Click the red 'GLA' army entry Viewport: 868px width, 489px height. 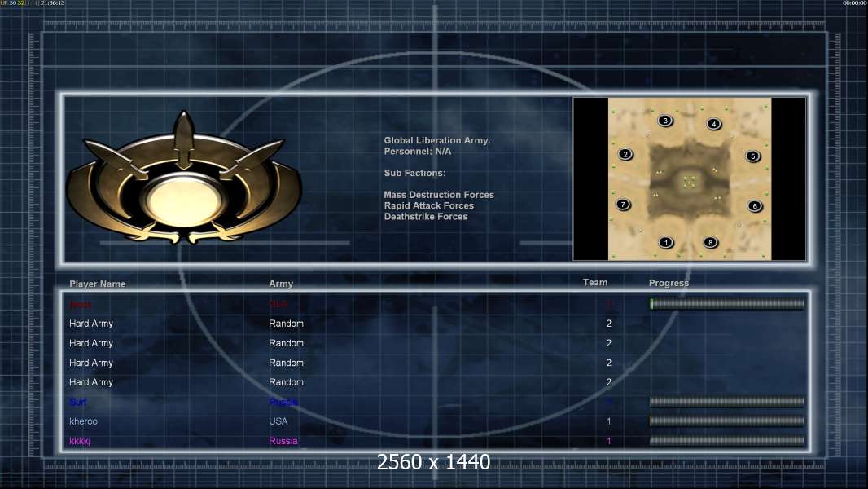278,304
